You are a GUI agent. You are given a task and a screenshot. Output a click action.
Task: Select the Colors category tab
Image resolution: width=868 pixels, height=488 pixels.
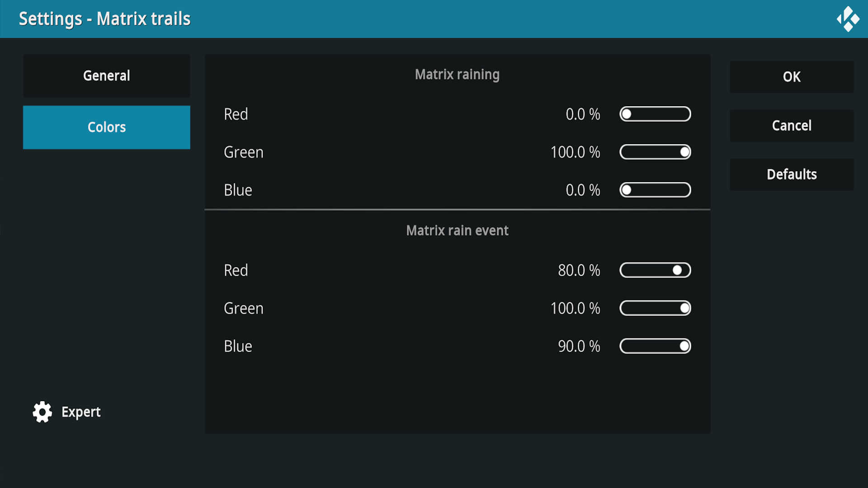pos(107,127)
